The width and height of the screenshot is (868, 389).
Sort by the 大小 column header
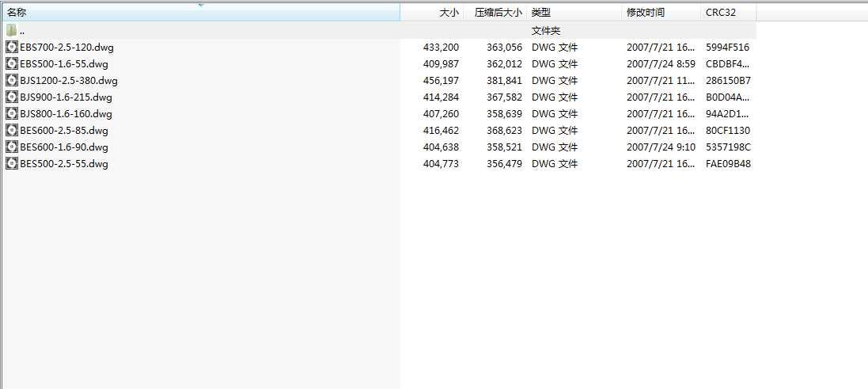[431, 12]
